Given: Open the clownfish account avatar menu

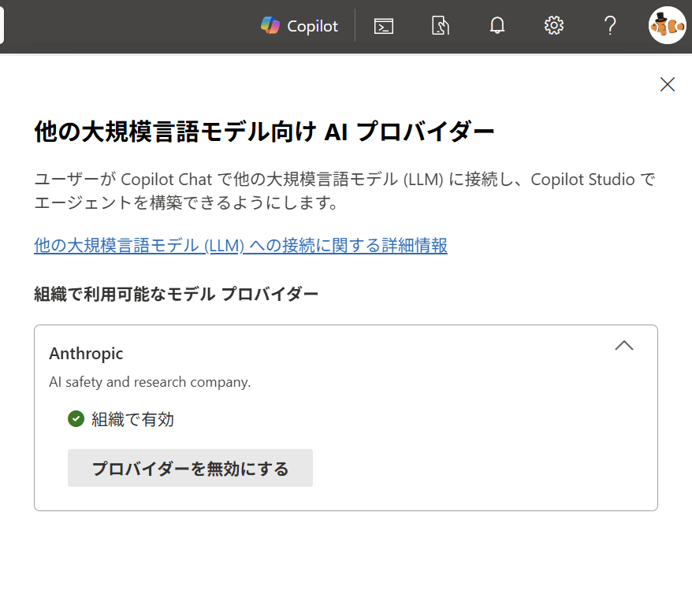Looking at the screenshot, I should pyautogui.click(x=667, y=26).
